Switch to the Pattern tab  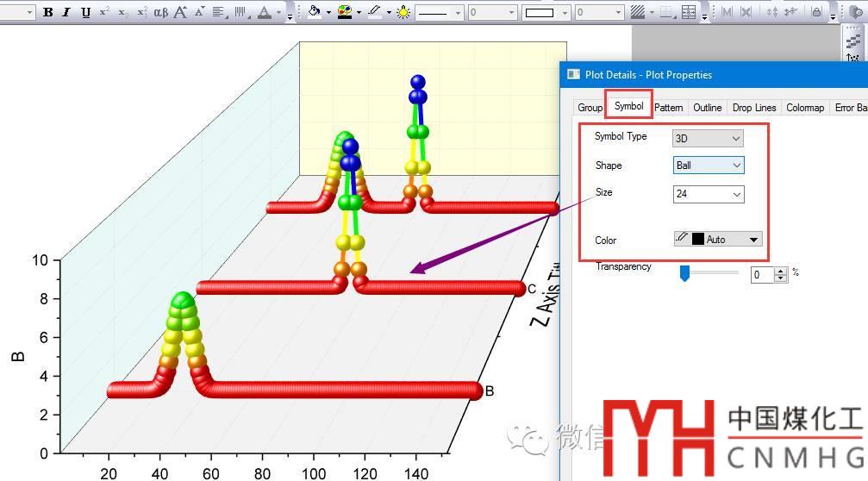tap(668, 108)
